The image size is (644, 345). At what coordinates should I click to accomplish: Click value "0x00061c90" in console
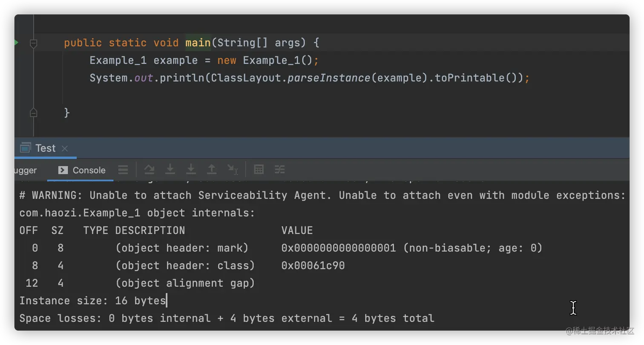(x=313, y=266)
